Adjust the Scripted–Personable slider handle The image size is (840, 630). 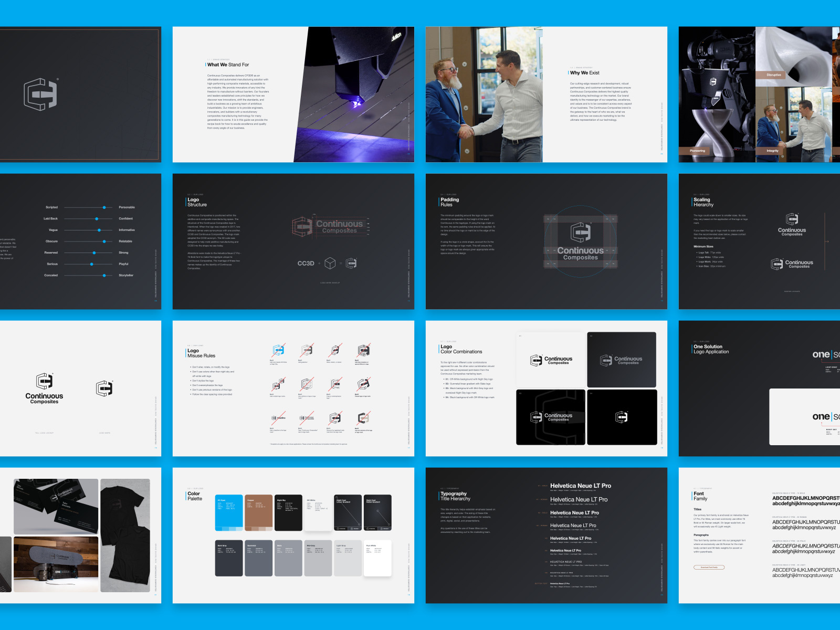[x=104, y=207]
